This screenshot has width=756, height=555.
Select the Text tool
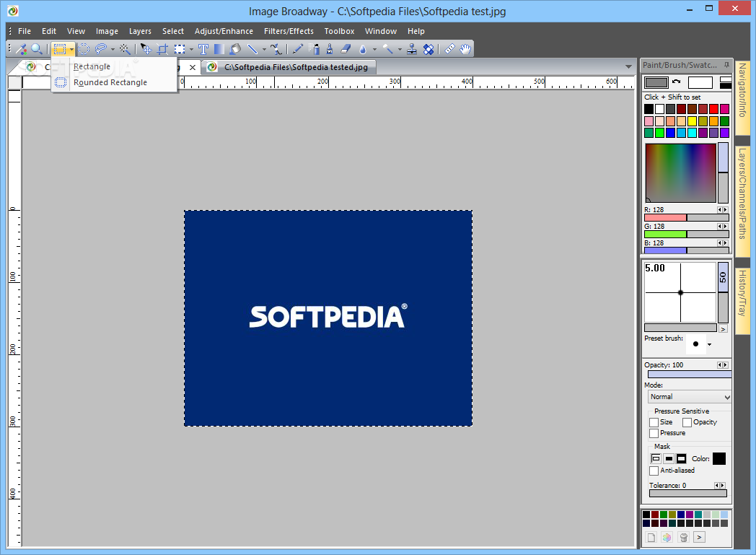(203, 48)
